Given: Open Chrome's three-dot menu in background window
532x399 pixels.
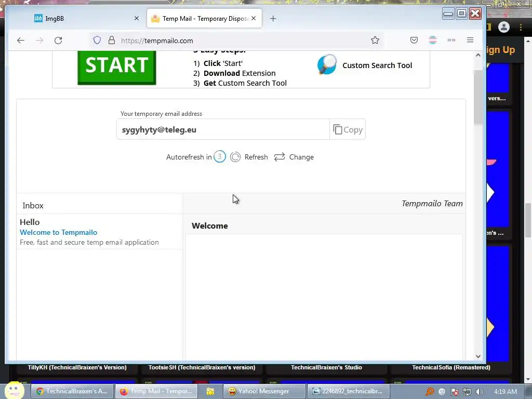Looking at the screenshot, I should [x=521, y=27].
